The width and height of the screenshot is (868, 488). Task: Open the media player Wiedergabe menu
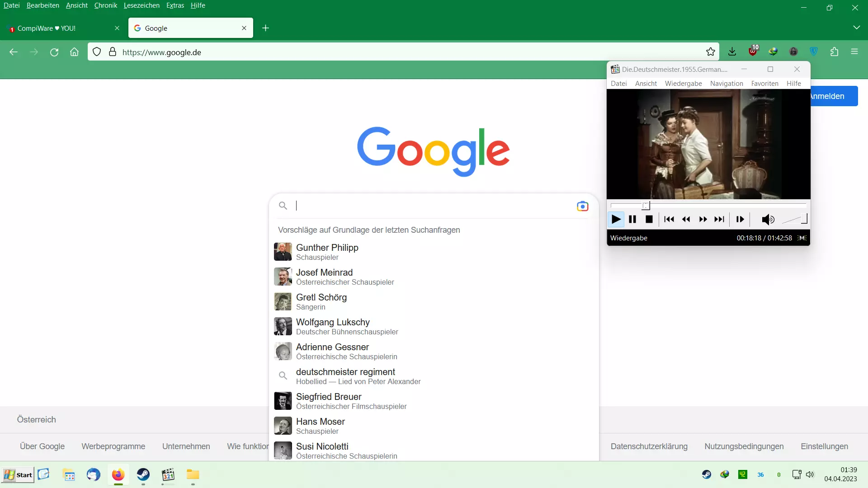(683, 84)
